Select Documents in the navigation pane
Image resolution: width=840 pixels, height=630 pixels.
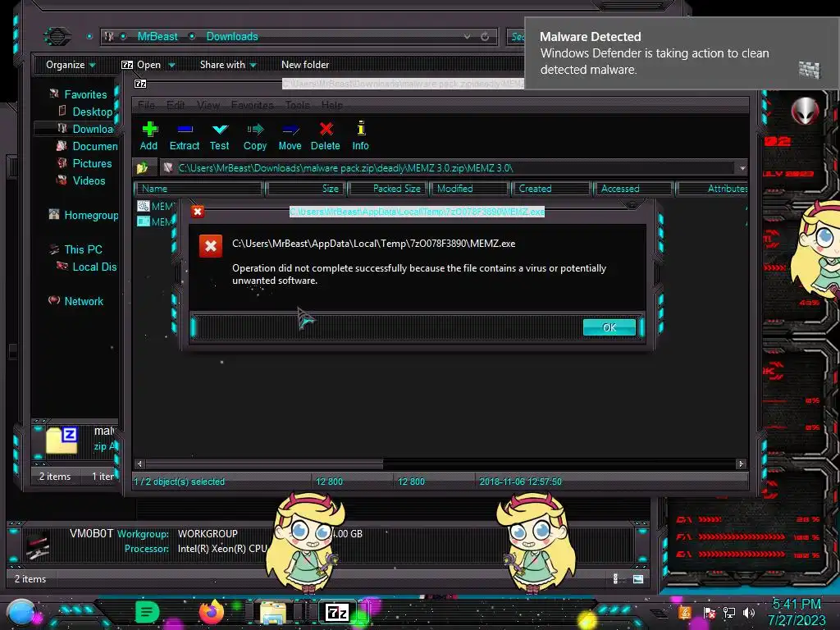pos(94,146)
